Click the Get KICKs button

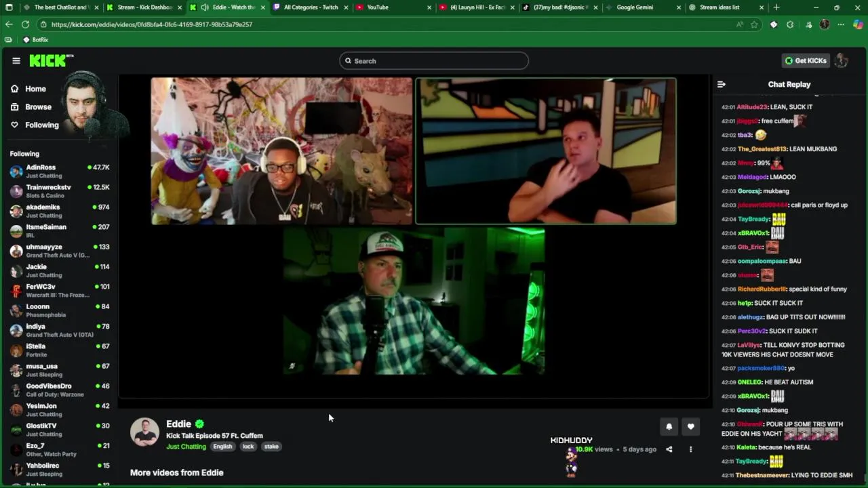point(806,60)
